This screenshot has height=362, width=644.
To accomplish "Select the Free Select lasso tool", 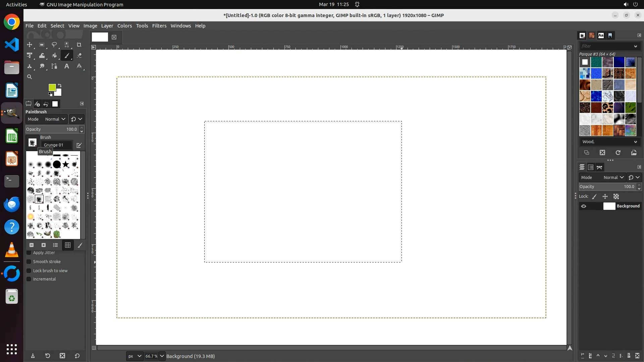I will (54, 45).
